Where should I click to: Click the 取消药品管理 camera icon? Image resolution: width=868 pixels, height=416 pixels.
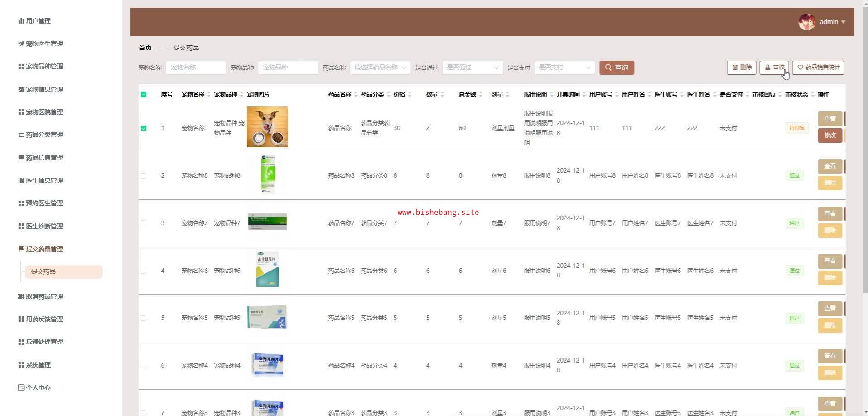tap(21, 296)
